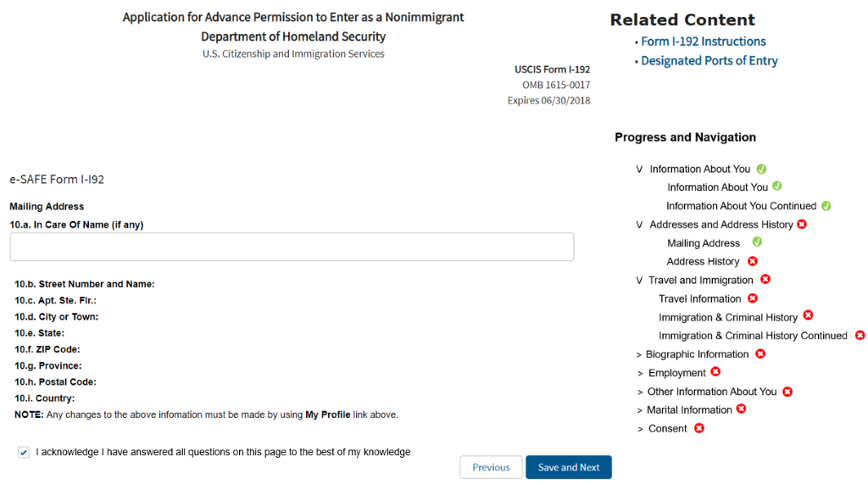Click red error icon beside Employment
This screenshot has width=868, height=484.
click(715, 372)
